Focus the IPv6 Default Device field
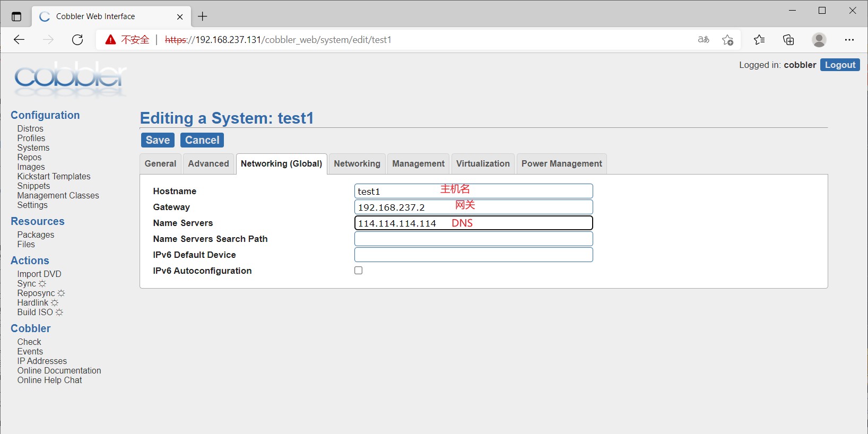Screen dimensions: 868x434 coord(473,255)
